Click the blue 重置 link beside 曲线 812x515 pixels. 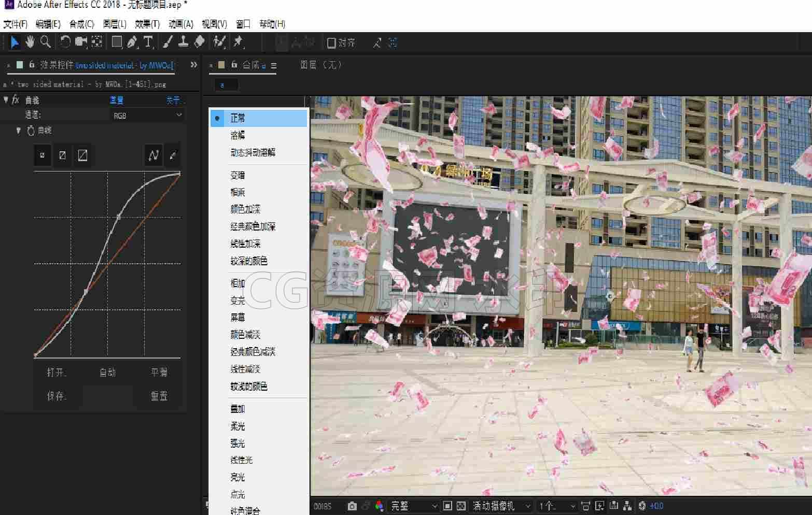pyautogui.click(x=117, y=100)
